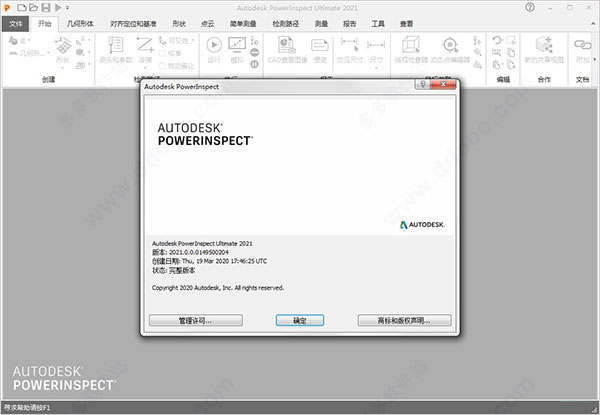Click the 动态点编辑器 target icon

point(450,45)
